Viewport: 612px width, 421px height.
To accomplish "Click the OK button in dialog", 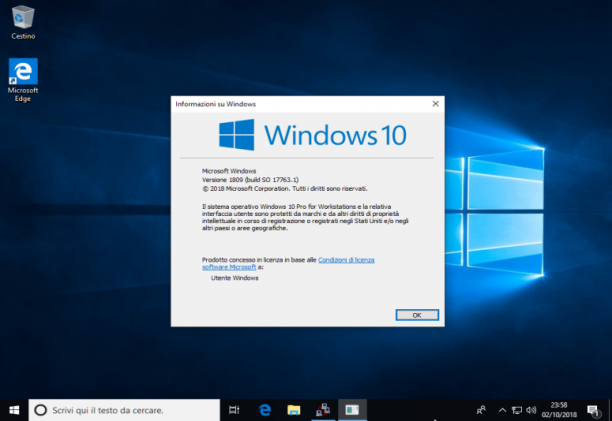I will tap(417, 315).
